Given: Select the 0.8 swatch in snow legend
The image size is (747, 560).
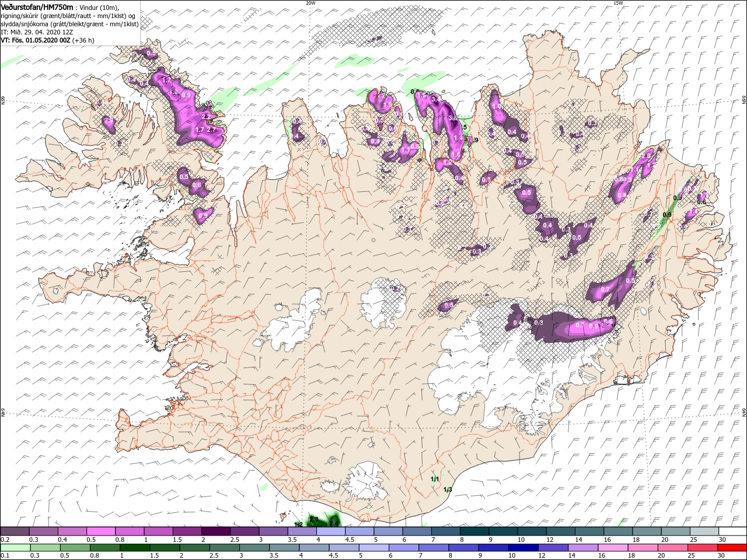Looking at the screenshot, I should tap(130, 531).
